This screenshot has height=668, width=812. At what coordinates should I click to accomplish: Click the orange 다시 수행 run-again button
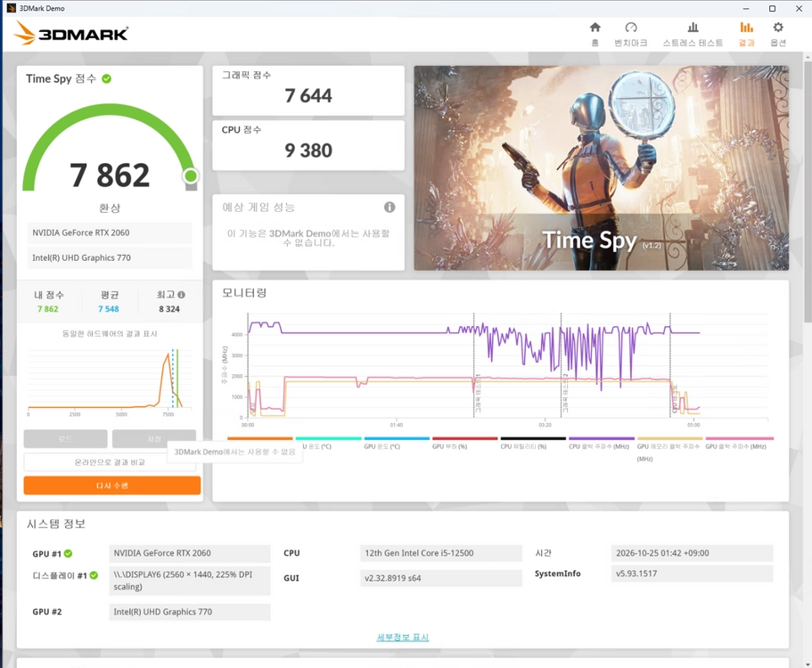click(x=111, y=485)
